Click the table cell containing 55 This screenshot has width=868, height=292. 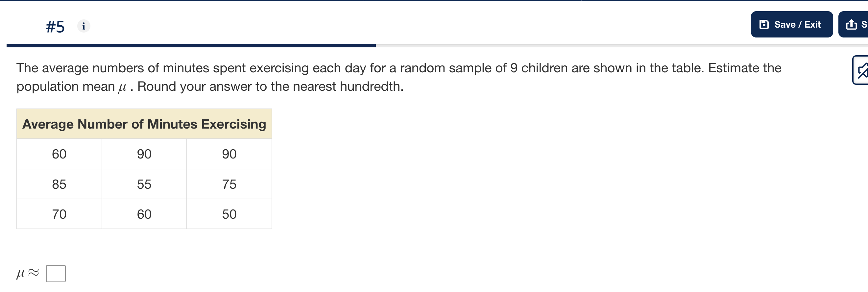(x=144, y=184)
